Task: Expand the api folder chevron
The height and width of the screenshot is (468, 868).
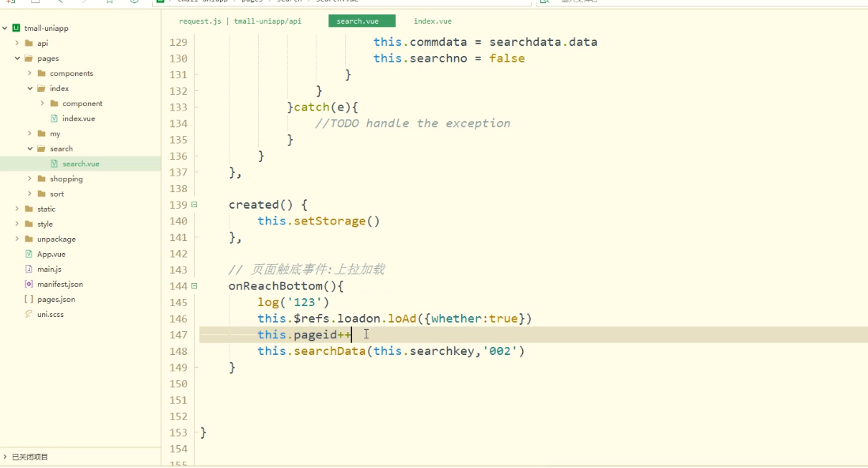Action: click(x=17, y=43)
